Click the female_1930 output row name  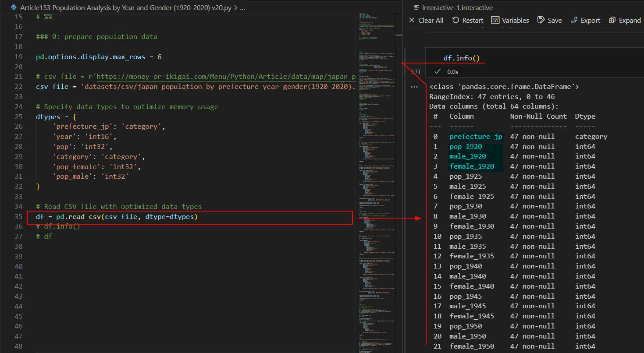click(472, 226)
